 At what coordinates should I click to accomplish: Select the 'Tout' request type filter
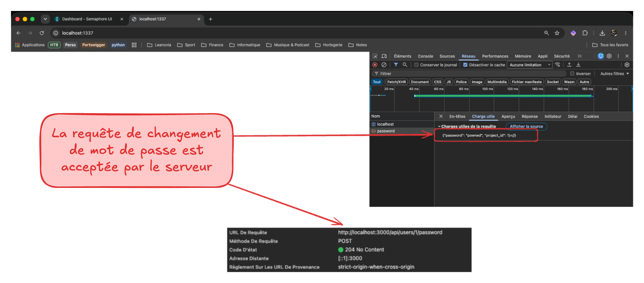377,82
